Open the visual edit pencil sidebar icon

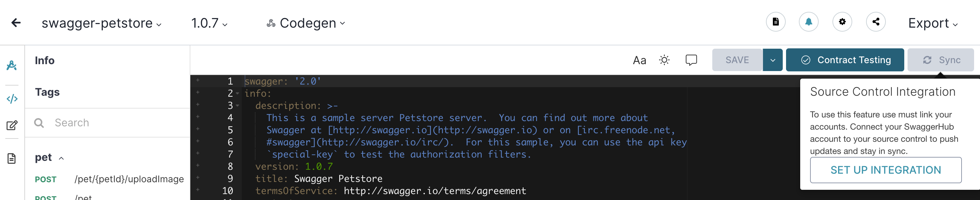pyautogui.click(x=12, y=125)
